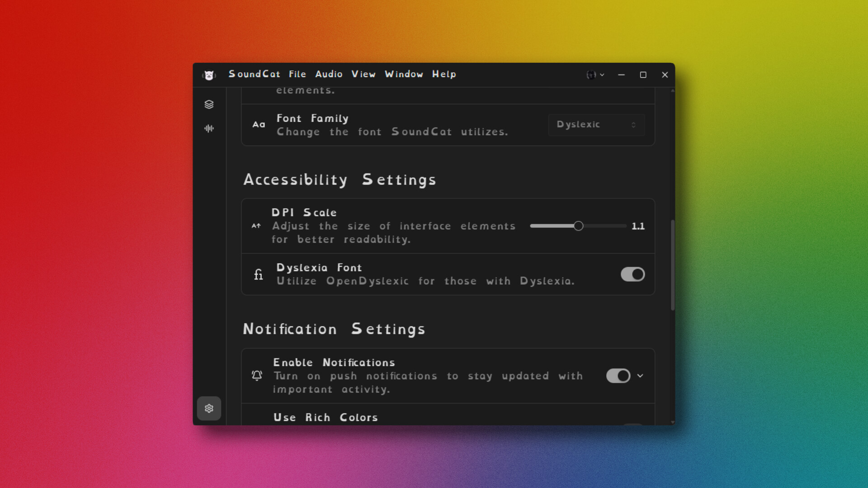Image resolution: width=868 pixels, height=488 pixels.
Task: Click the Aa icon beside Font Family
Action: coord(259,125)
